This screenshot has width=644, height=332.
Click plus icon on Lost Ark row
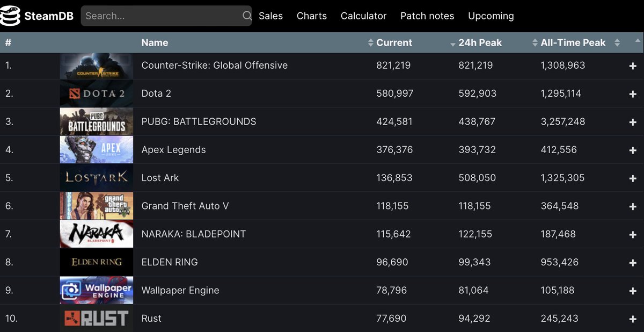[x=633, y=178]
